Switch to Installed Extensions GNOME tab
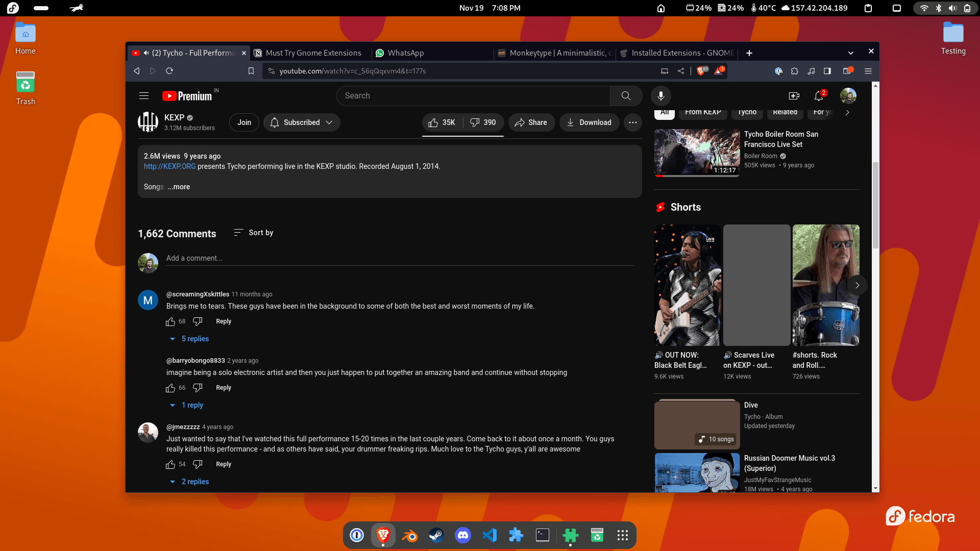 677,53
